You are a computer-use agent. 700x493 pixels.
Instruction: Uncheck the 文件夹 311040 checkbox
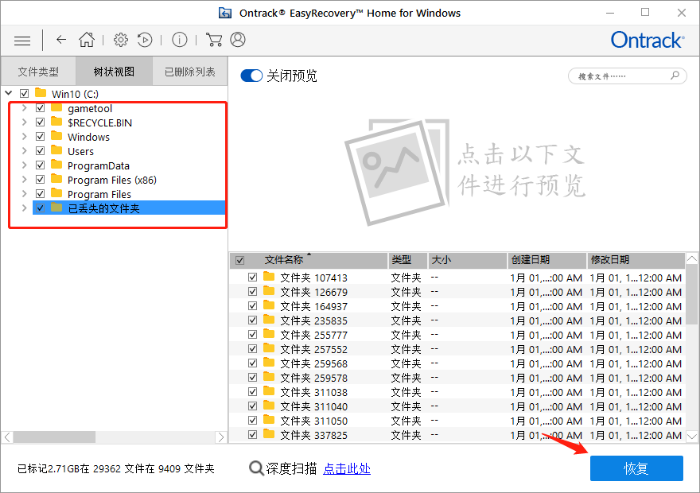click(x=253, y=406)
